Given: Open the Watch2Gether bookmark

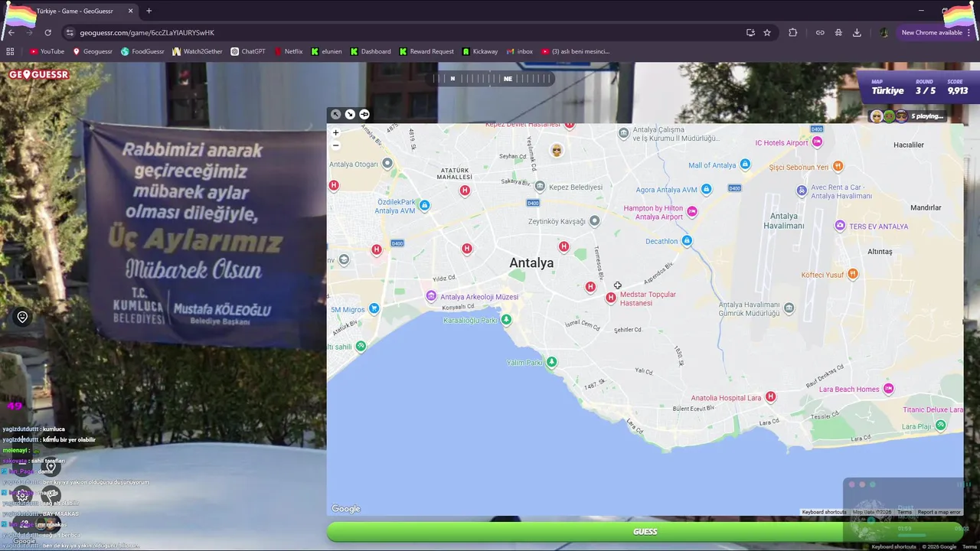Looking at the screenshot, I should pos(198,51).
